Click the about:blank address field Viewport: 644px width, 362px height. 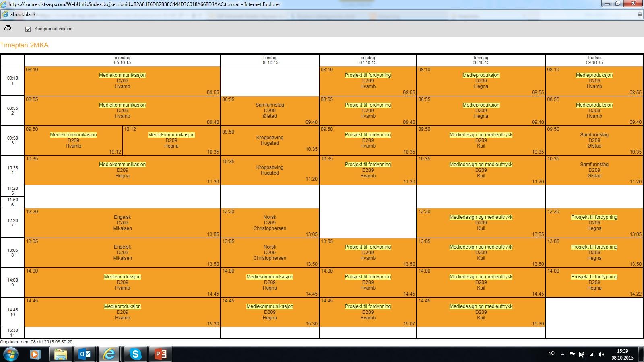322,14
